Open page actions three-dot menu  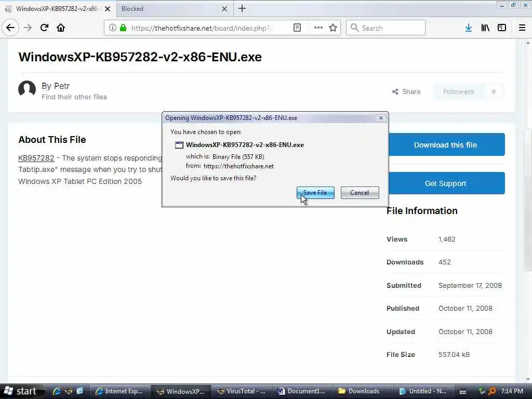coord(318,28)
